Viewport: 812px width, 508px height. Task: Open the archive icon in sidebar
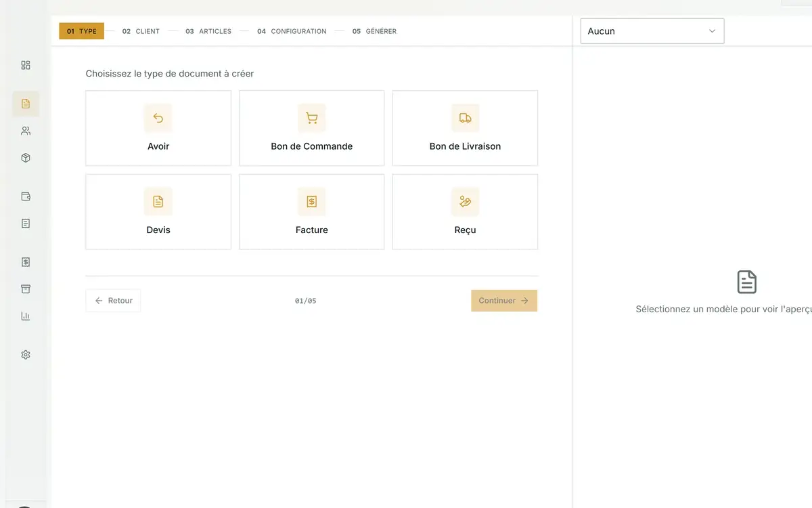[x=26, y=289]
